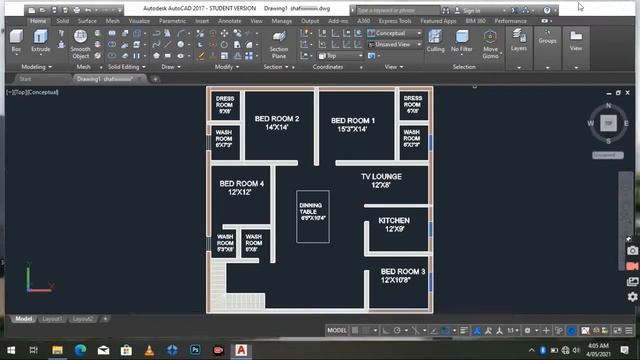The image size is (640, 360).
Task: Open the Unsaved View dropdown
Action: tap(394, 44)
